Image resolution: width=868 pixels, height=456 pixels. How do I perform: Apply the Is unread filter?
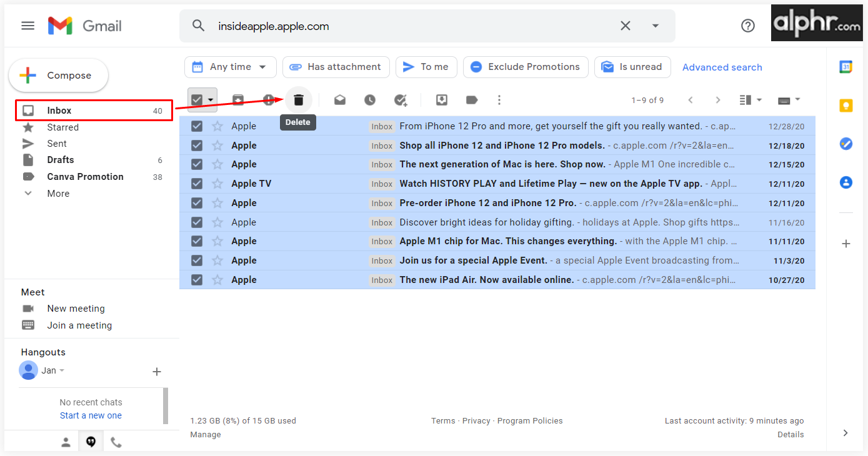point(632,67)
